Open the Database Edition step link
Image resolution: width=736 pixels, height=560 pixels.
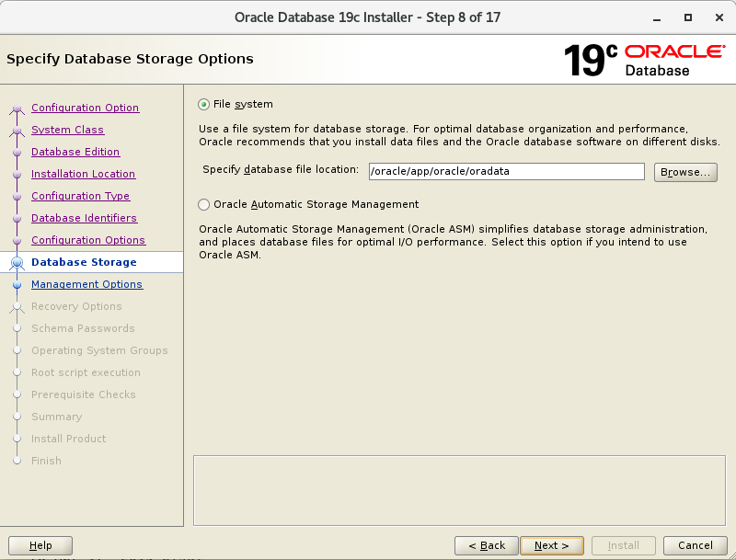(75, 152)
